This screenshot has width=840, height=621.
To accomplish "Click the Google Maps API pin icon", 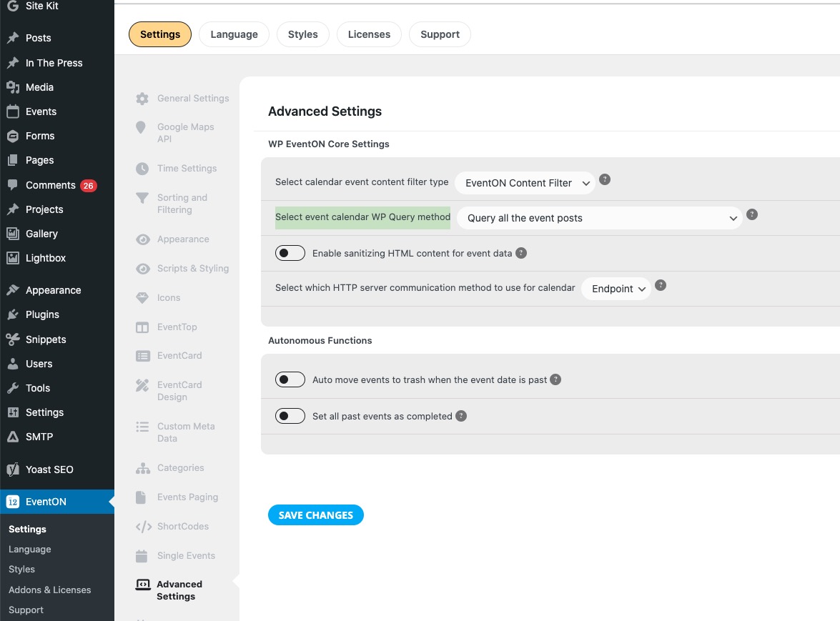I will click(x=141, y=127).
